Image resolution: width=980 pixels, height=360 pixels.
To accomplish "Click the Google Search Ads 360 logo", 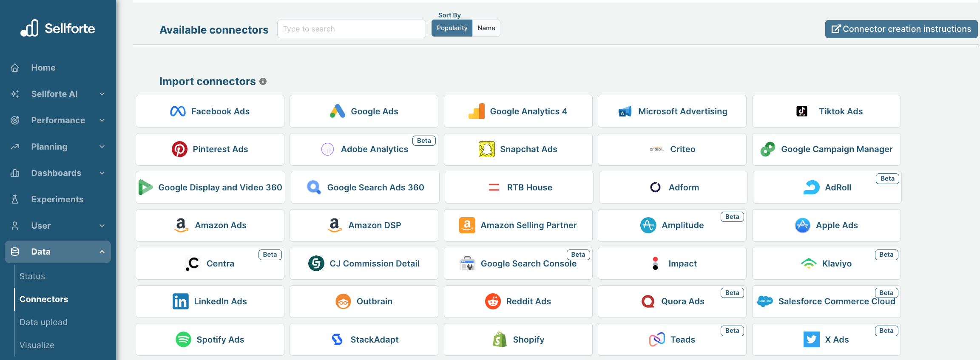I will [314, 187].
